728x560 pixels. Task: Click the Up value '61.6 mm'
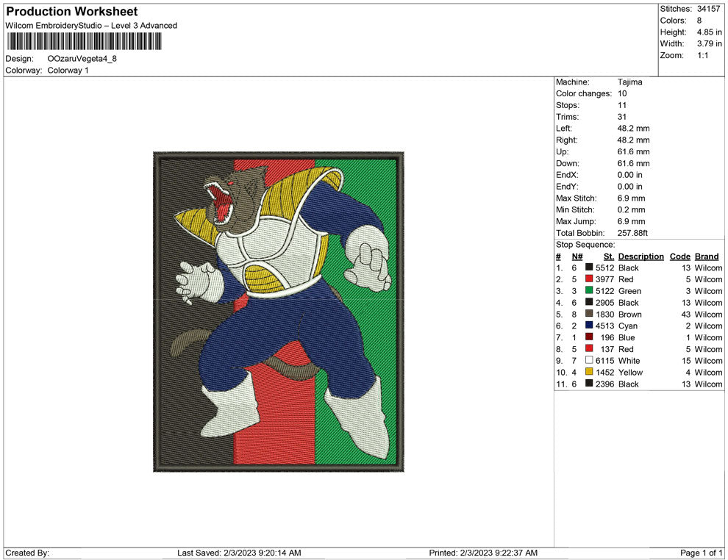(x=634, y=151)
